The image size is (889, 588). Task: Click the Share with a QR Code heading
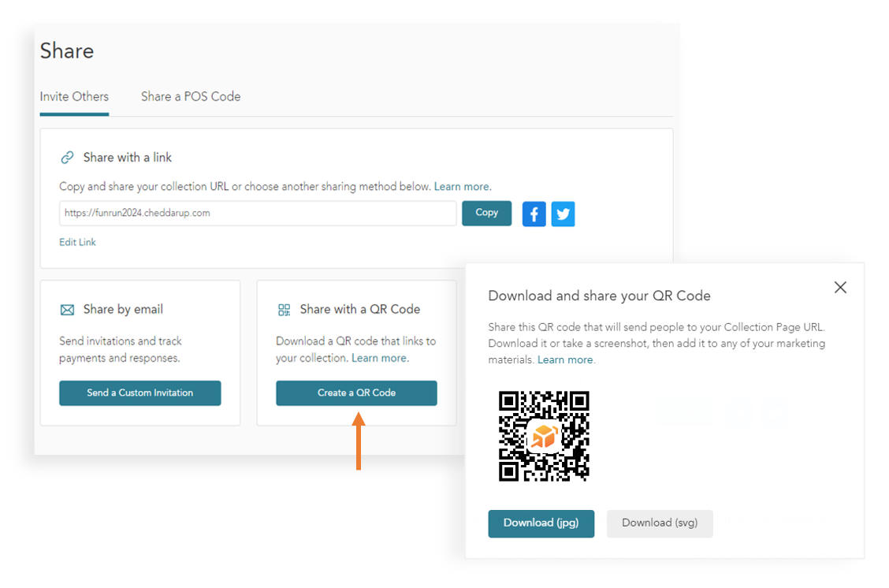click(359, 310)
